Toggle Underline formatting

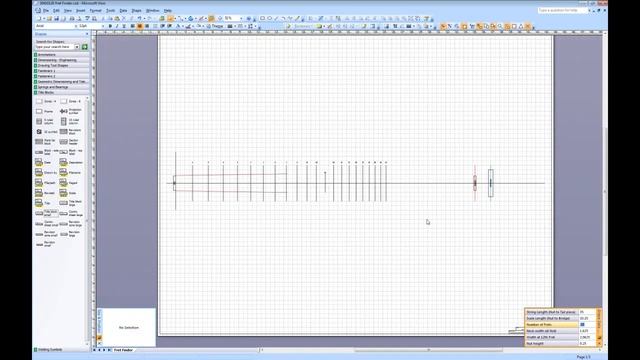[x=124, y=26]
